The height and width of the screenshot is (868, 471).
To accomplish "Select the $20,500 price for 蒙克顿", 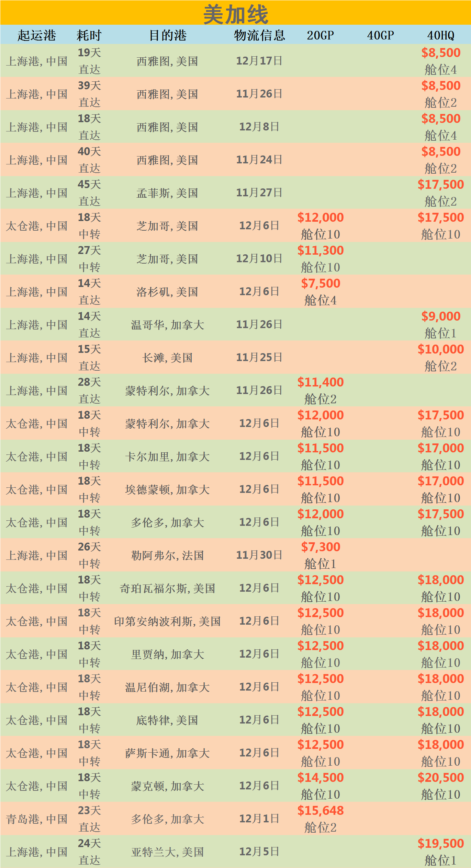I will pos(441,777).
